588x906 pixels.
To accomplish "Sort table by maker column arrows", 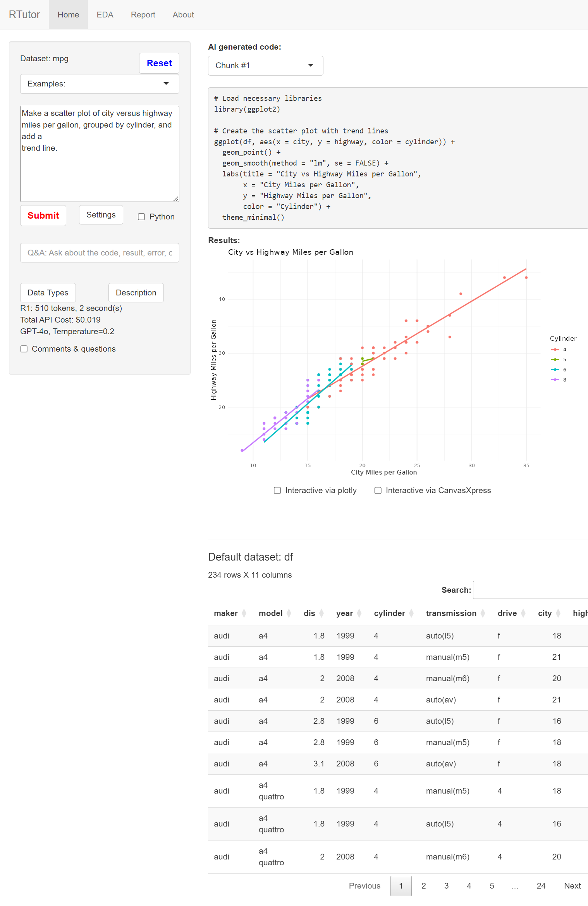I will click(x=244, y=613).
